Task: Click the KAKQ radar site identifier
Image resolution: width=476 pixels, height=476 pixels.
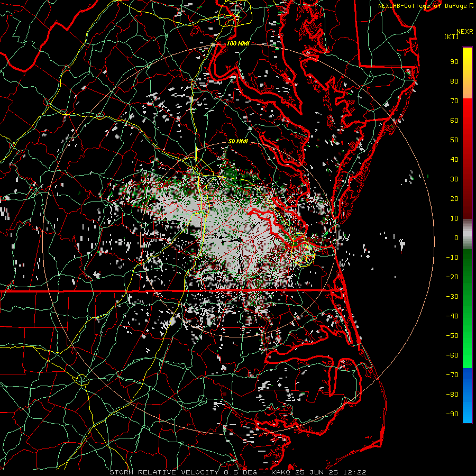Action: click(282, 472)
